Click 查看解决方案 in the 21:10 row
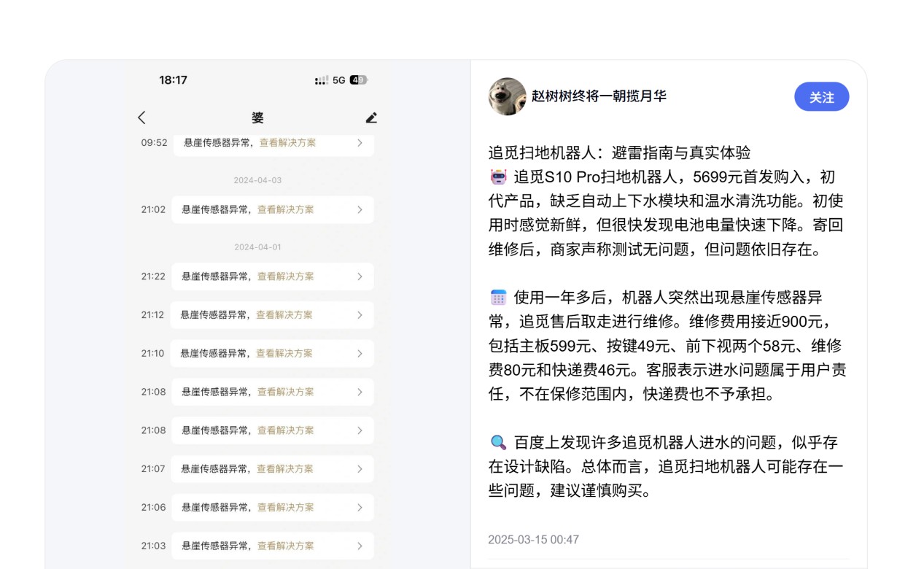The width and height of the screenshot is (924, 569). tap(284, 353)
